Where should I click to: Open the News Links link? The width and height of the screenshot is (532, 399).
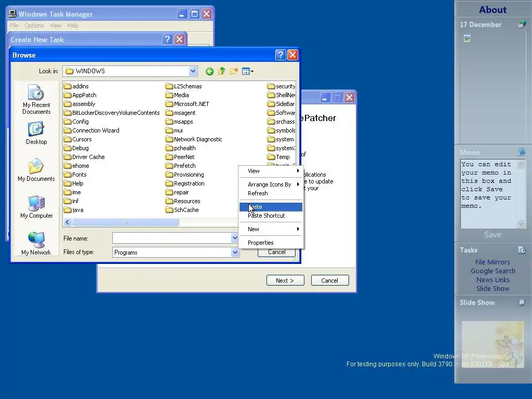point(493,280)
